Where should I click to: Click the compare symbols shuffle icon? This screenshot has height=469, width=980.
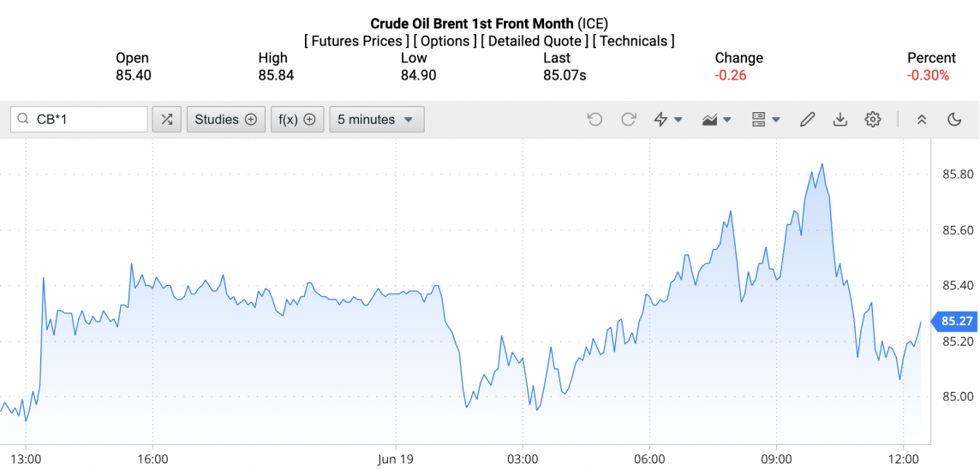[166, 120]
